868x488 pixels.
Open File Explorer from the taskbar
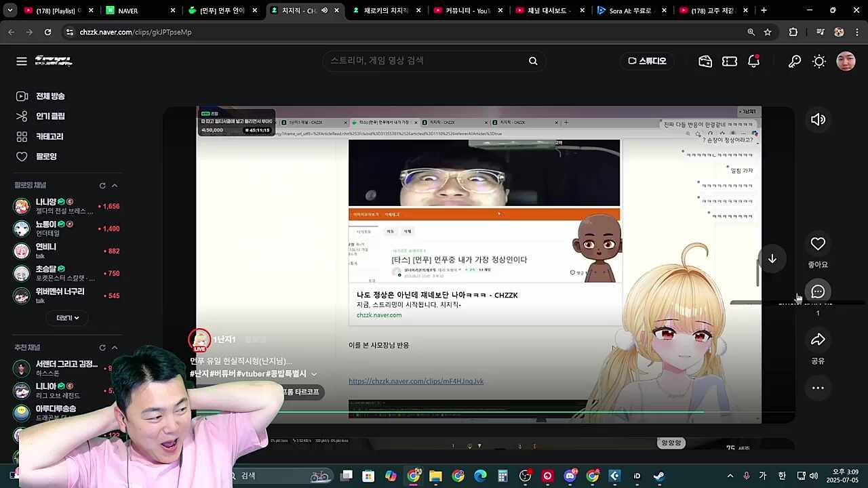click(435, 476)
